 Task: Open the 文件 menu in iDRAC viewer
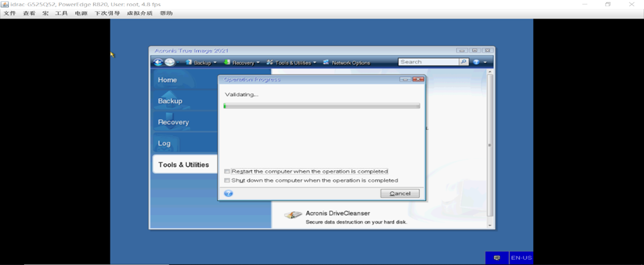tap(10, 13)
